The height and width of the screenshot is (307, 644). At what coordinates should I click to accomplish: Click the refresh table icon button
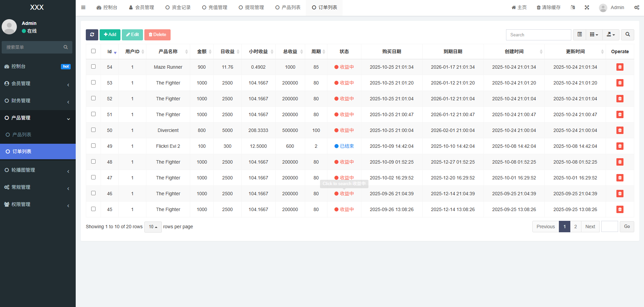point(92,35)
